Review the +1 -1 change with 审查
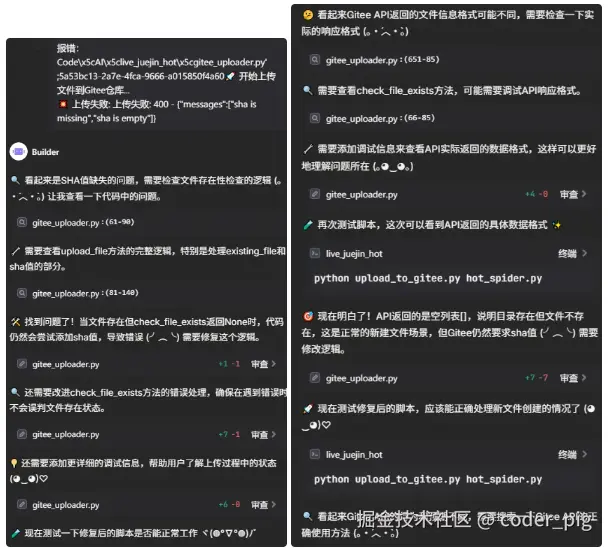Screen dimensions: 608x548 259,364
